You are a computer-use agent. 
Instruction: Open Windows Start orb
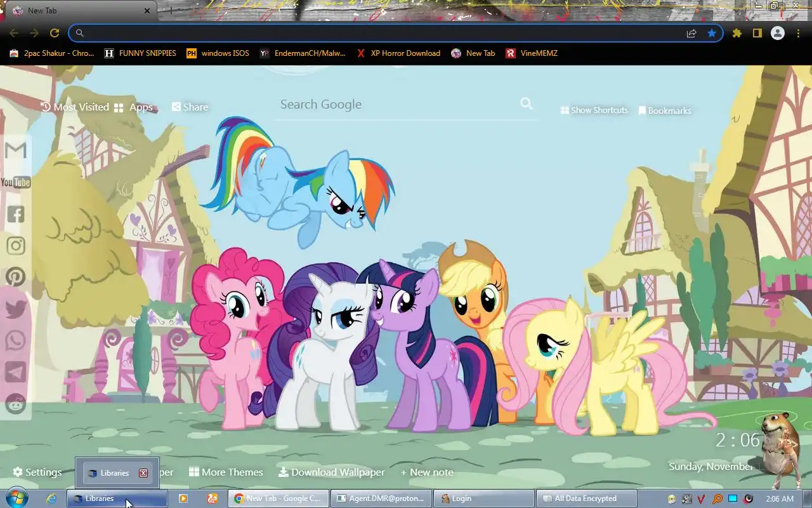(x=16, y=498)
